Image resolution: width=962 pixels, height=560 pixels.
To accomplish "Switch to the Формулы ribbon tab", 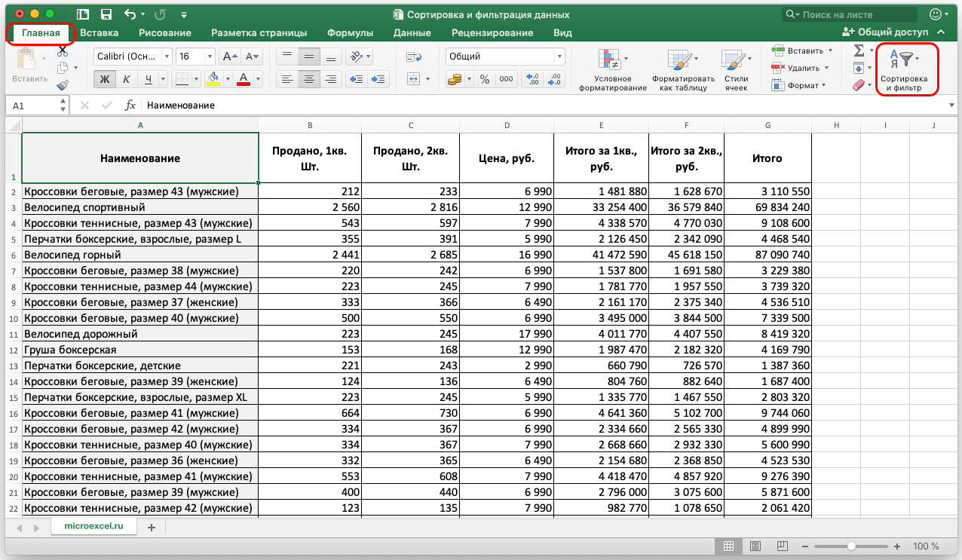I will click(x=350, y=32).
